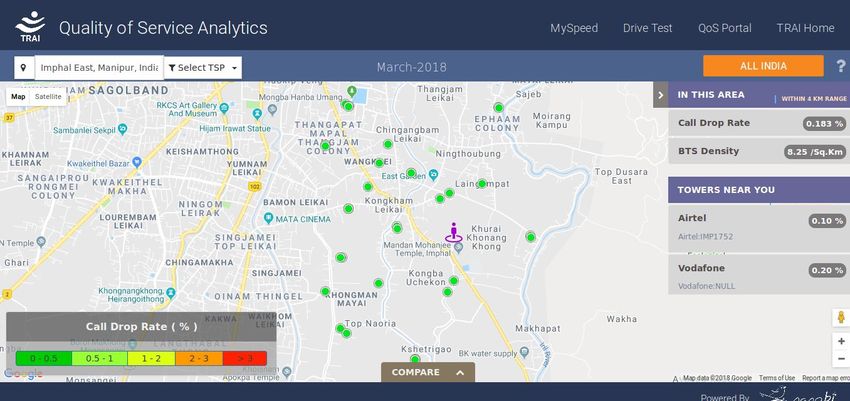This screenshot has height=401, width=850.
Task: Select green tower dot near Ephaam Colony
Action: [499, 107]
